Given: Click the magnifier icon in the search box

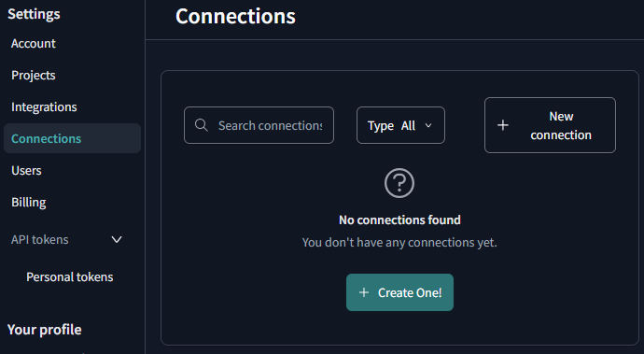Looking at the screenshot, I should 201,125.
